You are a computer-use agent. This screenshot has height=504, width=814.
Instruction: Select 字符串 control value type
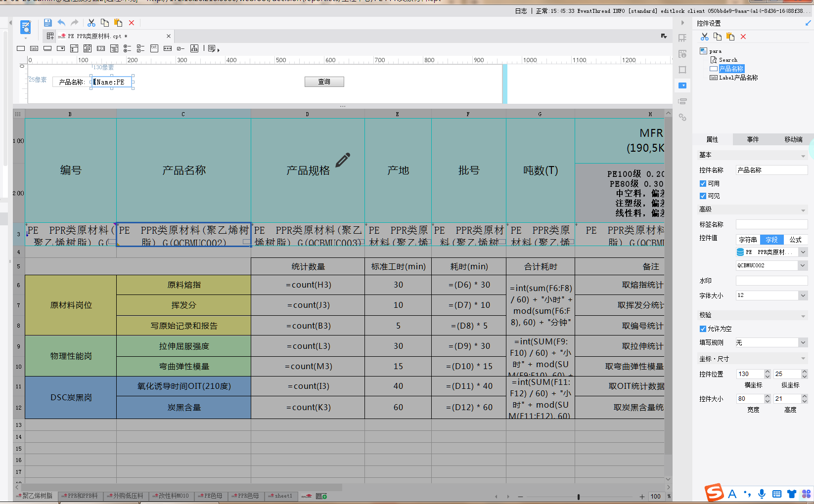748,240
